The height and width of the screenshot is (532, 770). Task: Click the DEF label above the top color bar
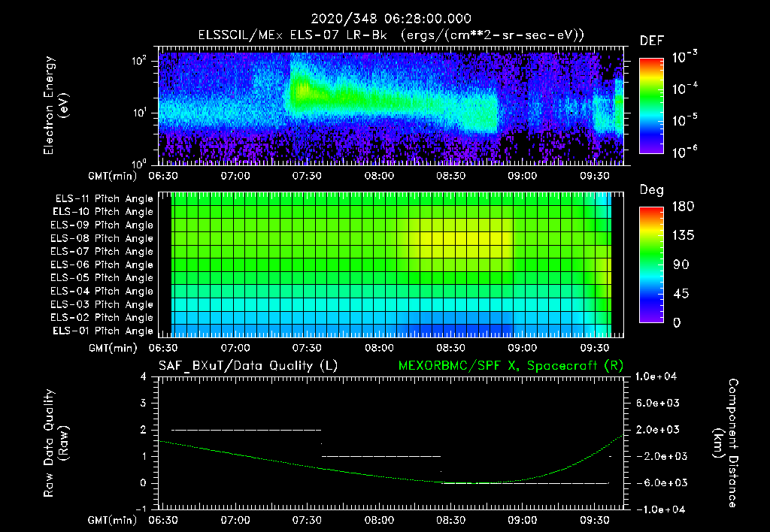pyautogui.click(x=652, y=41)
